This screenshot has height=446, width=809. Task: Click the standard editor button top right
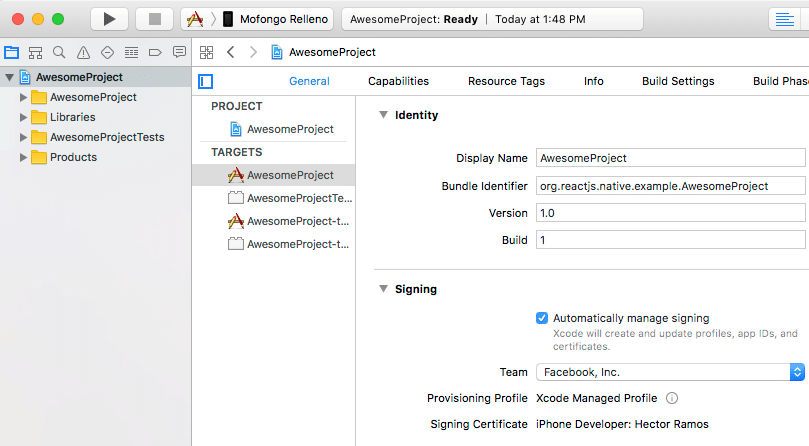(783, 19)
